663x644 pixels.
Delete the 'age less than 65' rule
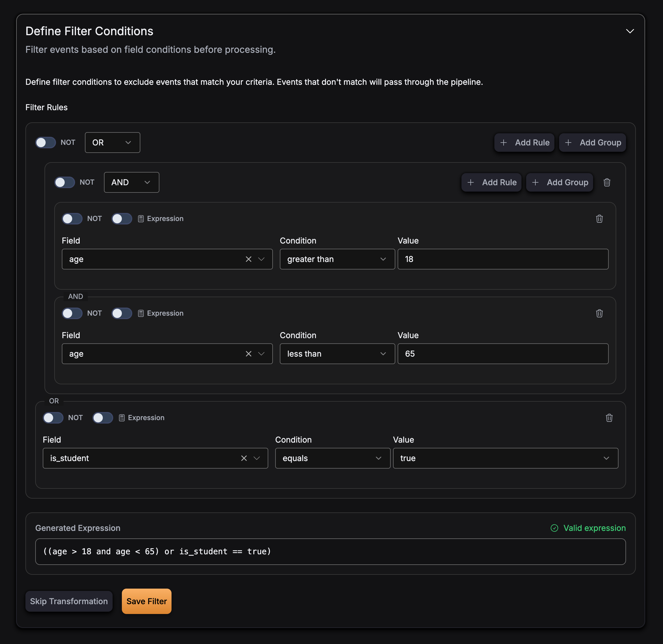[x=599, y=314]
